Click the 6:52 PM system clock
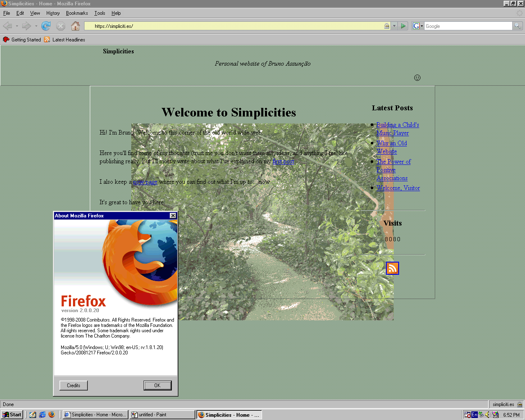Image resolution: width=525 pixels, height=420 pixels. pos(511,415)
